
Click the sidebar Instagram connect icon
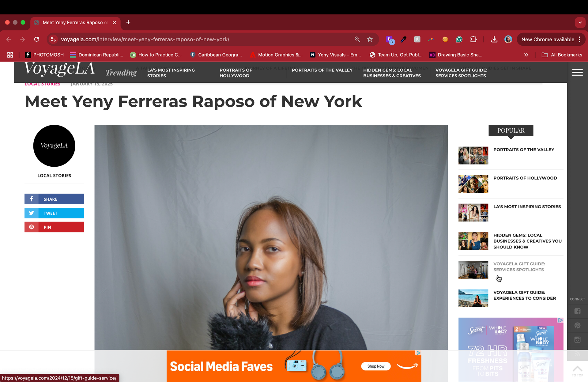point(577,340)
